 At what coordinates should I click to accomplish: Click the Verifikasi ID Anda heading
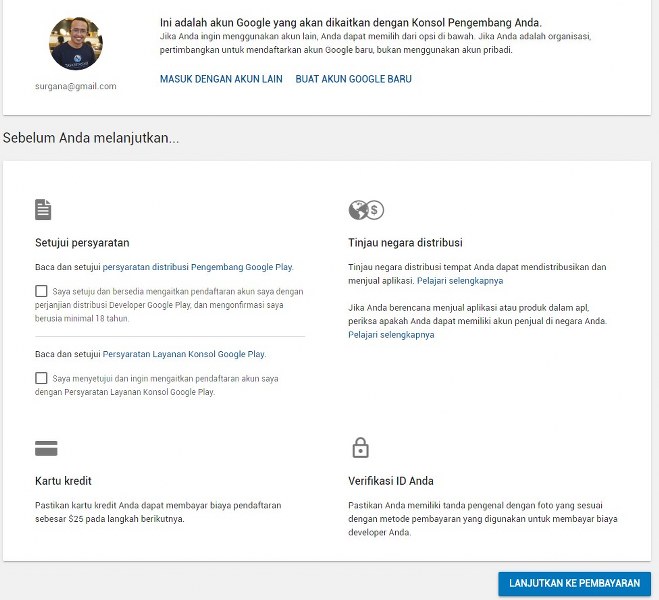pyautogui.click(x=390, y=481)
